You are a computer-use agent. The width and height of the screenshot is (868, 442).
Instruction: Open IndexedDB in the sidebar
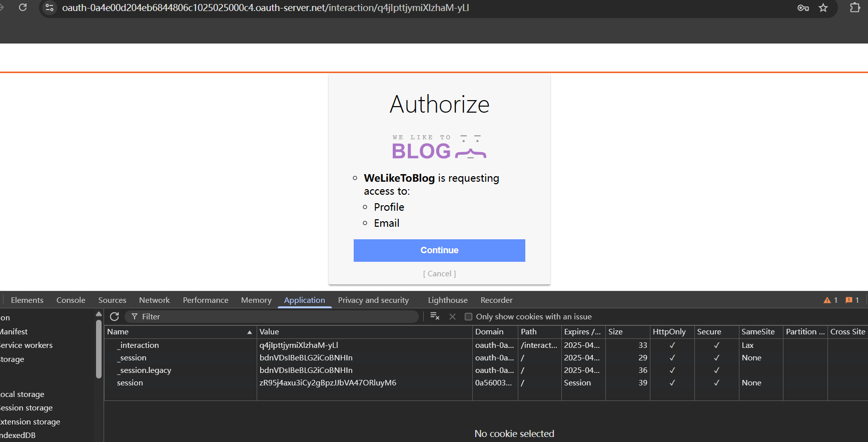[18, 435]
